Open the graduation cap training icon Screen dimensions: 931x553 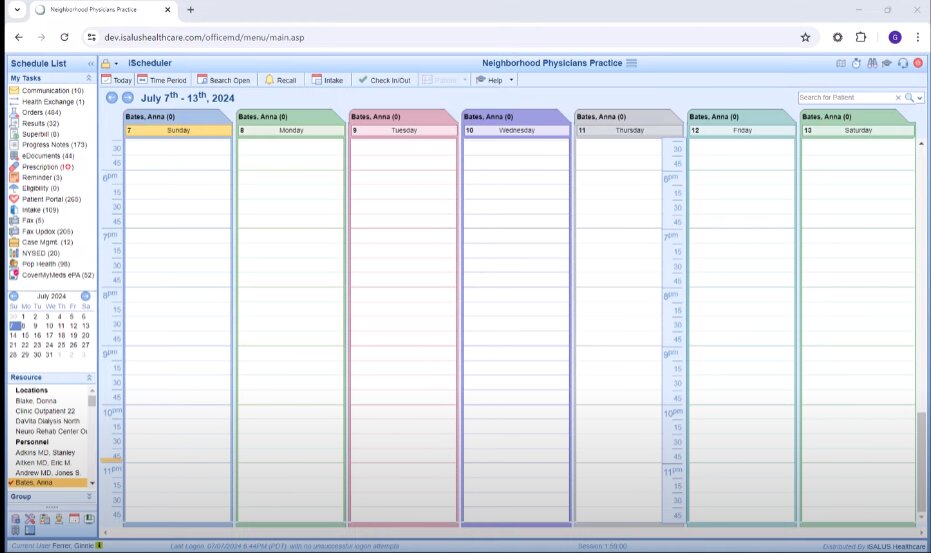pyautogui.click(x=887, y=63)
